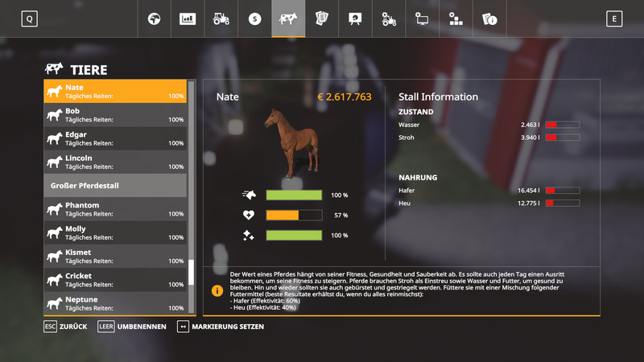Screen dimensions: 644x362
Task: Select horse Phantom in the list
Action: point(115,209)
